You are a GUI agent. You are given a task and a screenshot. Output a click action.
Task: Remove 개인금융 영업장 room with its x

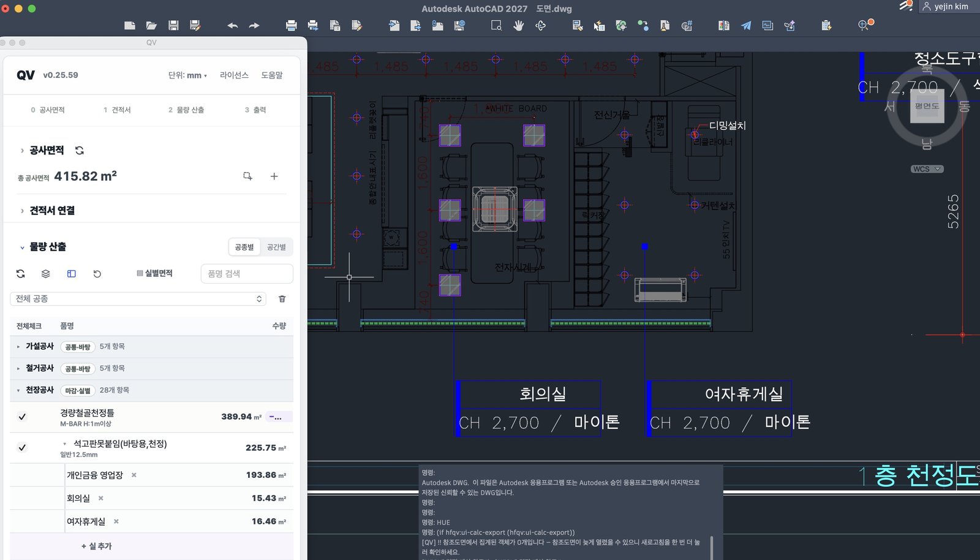(134, 475)
